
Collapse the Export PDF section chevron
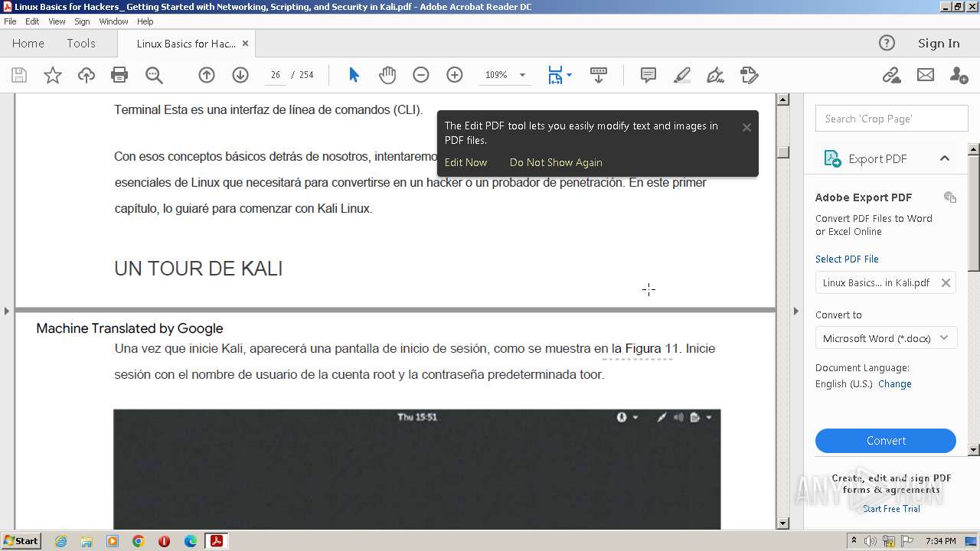coord(945,158)
